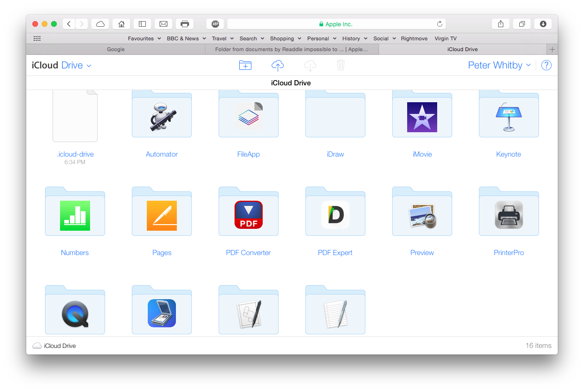This screenshot has width=584, height=392.
Task: Click the '16 items' status text
Action: (538, 346)
